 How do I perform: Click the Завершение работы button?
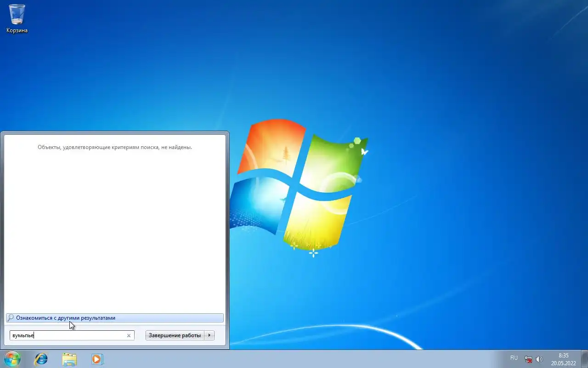175,335
